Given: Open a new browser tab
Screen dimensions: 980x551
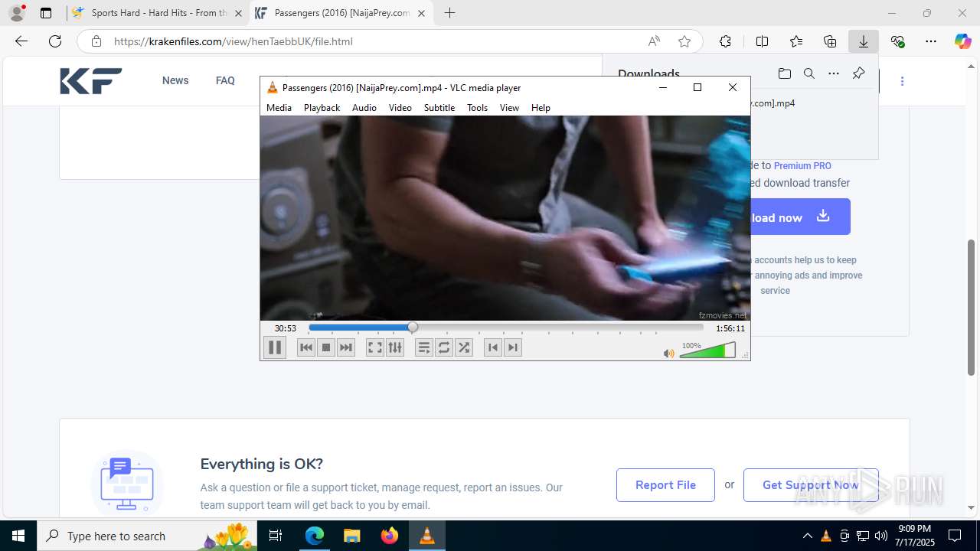Looking at the screenshot, I should point(450,13).
